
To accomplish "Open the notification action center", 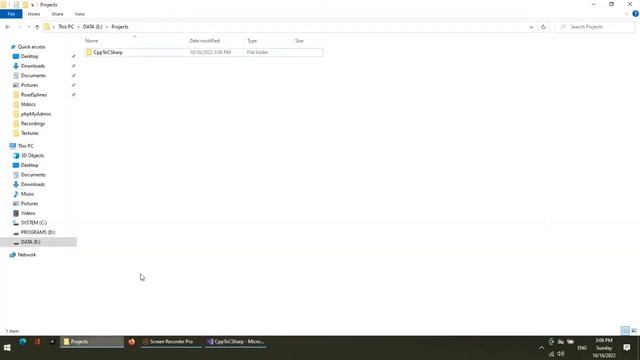I will click(x=627, y=348).
